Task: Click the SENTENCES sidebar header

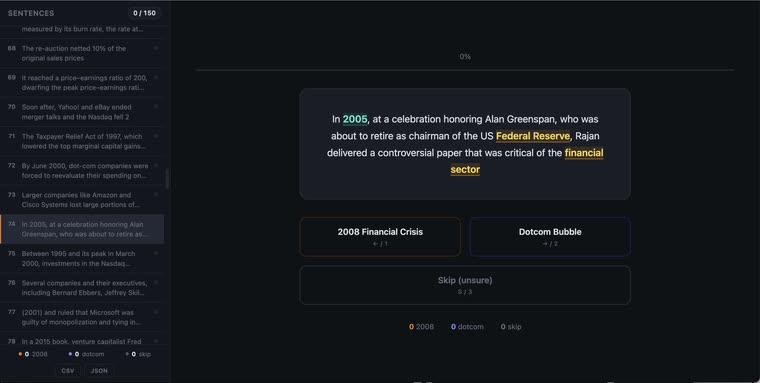Action: click(31, 13)
